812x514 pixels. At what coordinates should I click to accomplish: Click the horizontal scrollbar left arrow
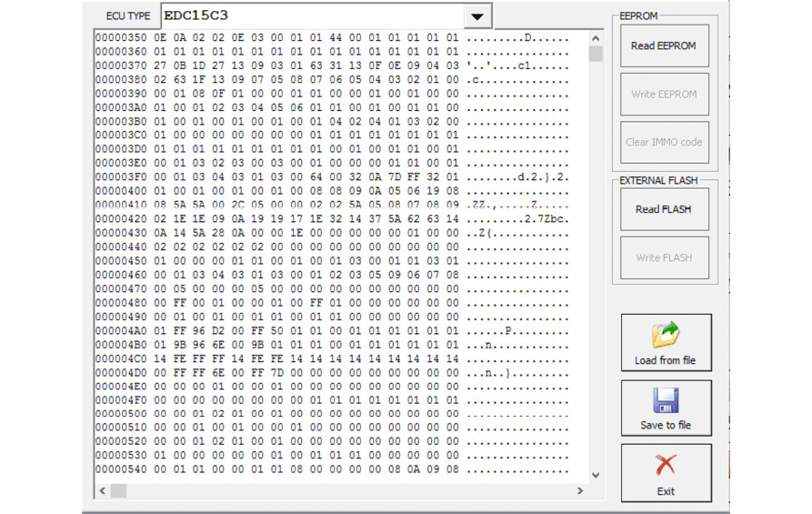coord(102,491)
